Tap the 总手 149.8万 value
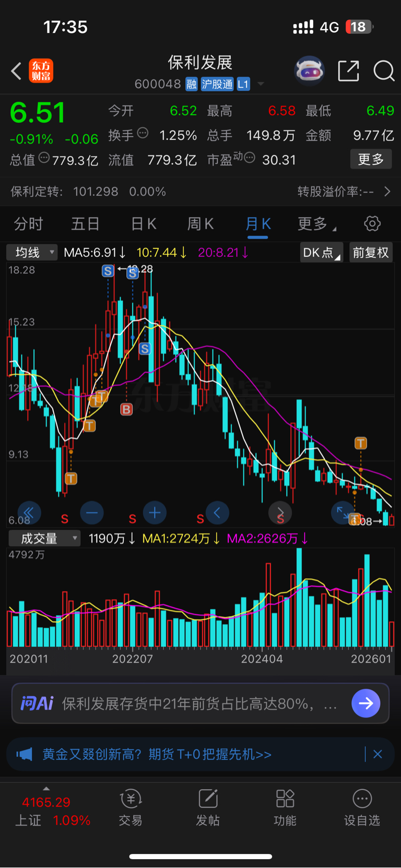401x868 pixels. click(270, 136)
